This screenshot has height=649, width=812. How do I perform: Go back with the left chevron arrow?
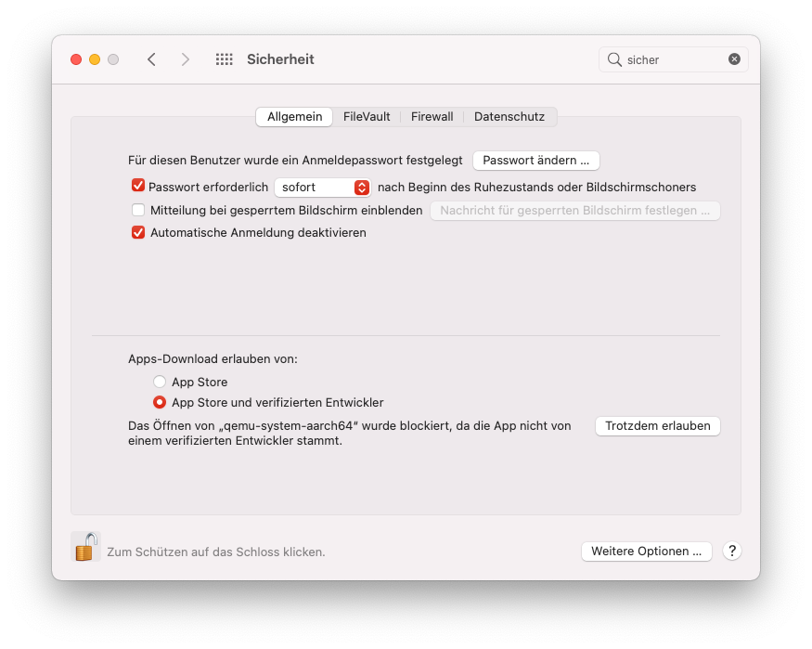pyautogui.click(x=151, y=59)
